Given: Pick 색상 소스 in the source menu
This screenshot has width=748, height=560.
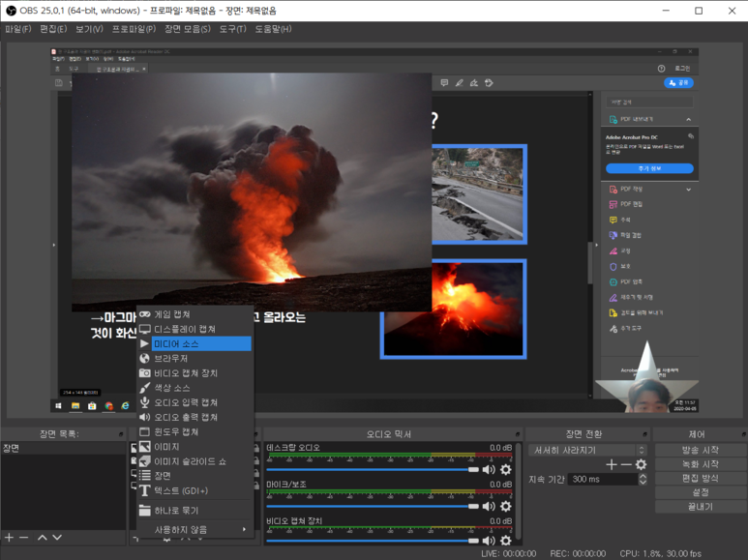Looking at the screenshot, I should click(194, 388).
